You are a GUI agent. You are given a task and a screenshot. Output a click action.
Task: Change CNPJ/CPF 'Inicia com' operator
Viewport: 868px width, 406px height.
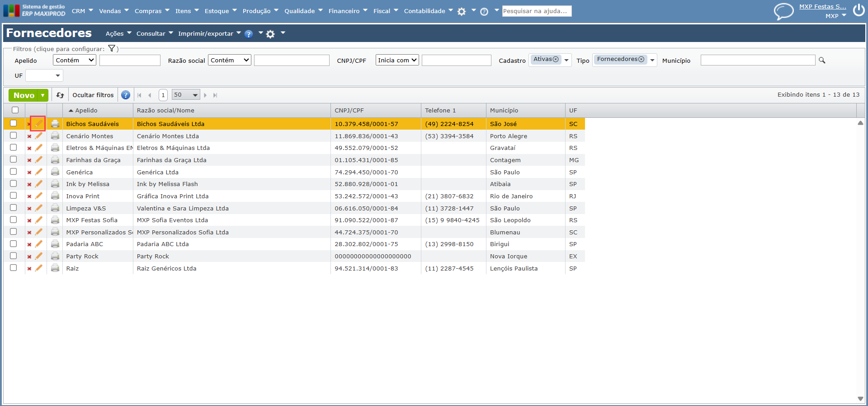(397, 60)
